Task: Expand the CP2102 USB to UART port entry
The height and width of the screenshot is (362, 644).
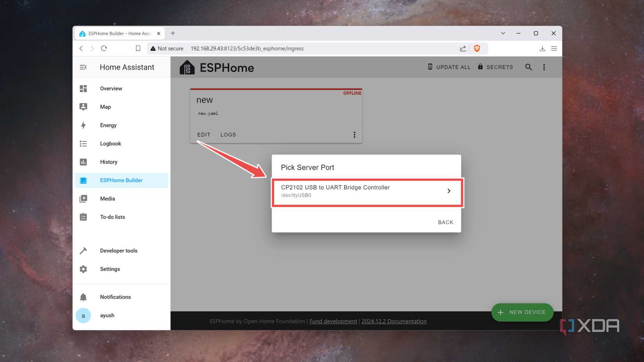Action: [x=448, y=191]
